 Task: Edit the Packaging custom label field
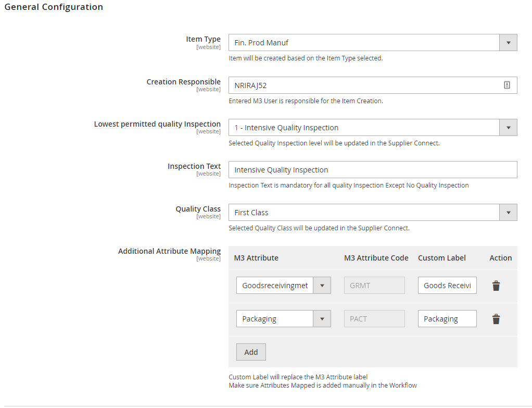pyautogui.click(x=447, y=319)
